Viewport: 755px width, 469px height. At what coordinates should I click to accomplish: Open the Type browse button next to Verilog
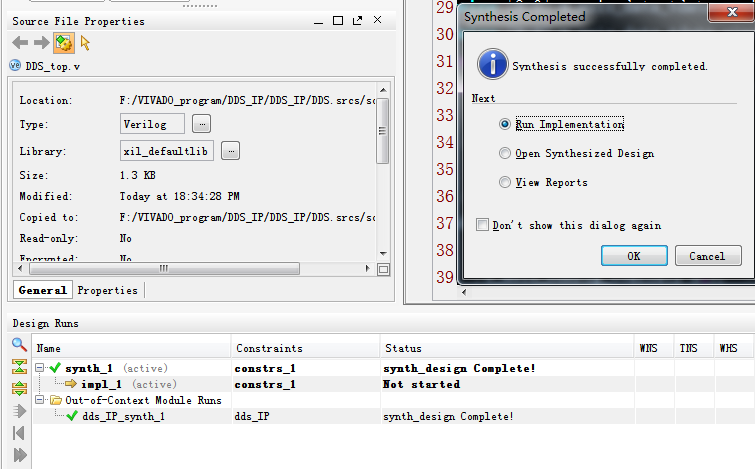coord(202,124)
